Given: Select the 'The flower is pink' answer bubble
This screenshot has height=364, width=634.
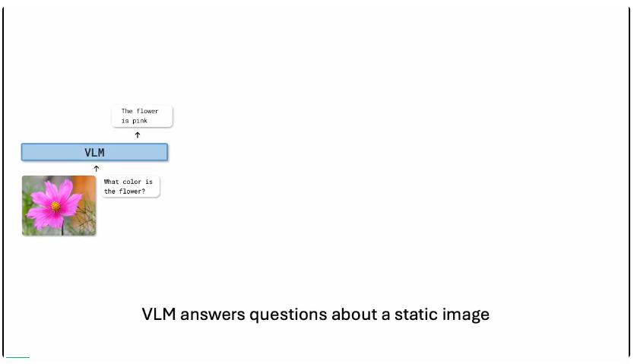Looking at the screenshot, I should tap(142, 116).
